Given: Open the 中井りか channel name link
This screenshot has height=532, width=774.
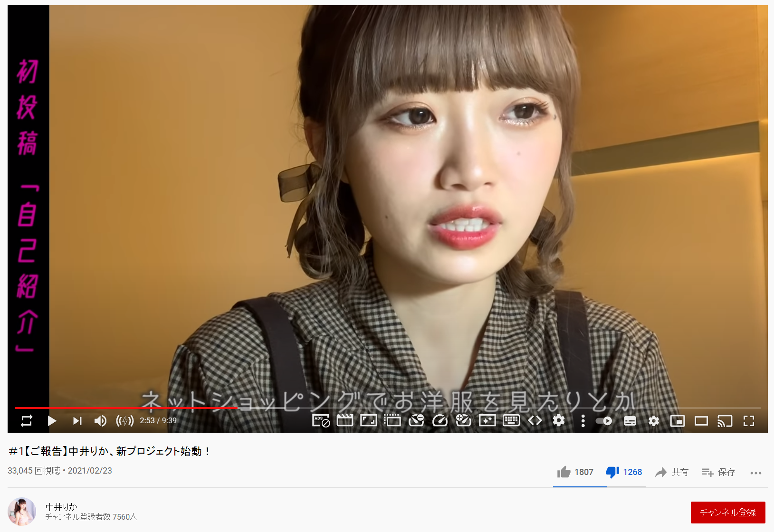Looking at the screenshot, I should (x=61, y=507).
